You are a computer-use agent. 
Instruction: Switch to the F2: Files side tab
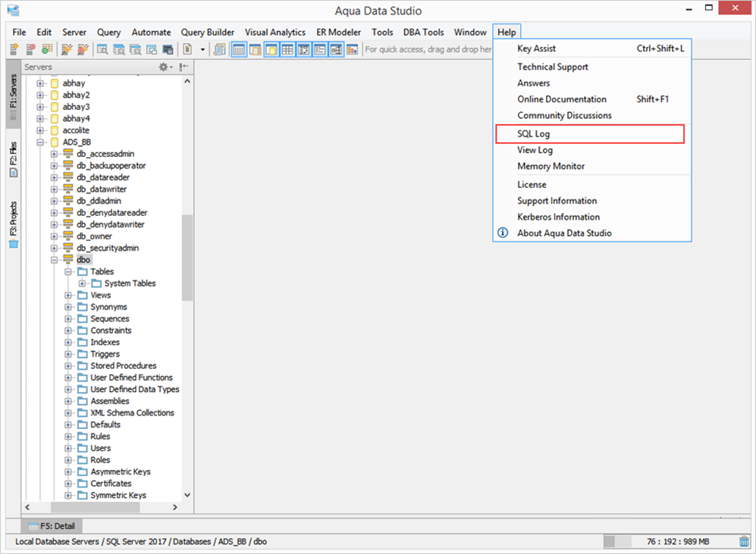point(14,159)
